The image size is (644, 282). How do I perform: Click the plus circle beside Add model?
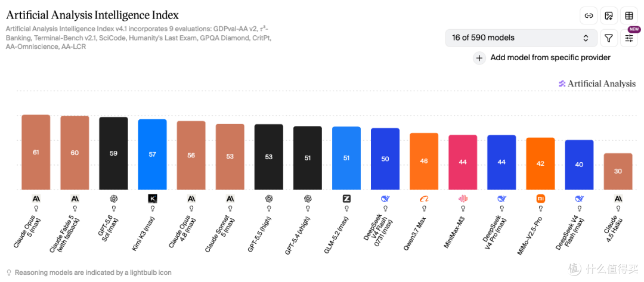point(479,58)
